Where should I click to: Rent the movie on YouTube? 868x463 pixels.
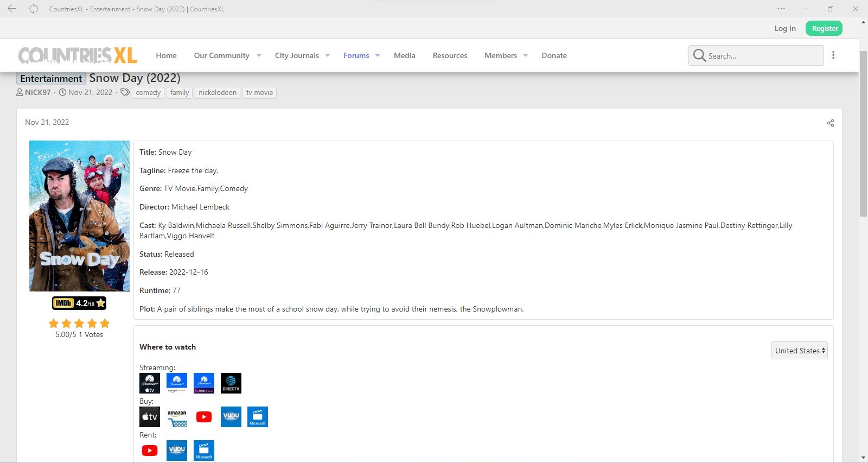point(150,451)
